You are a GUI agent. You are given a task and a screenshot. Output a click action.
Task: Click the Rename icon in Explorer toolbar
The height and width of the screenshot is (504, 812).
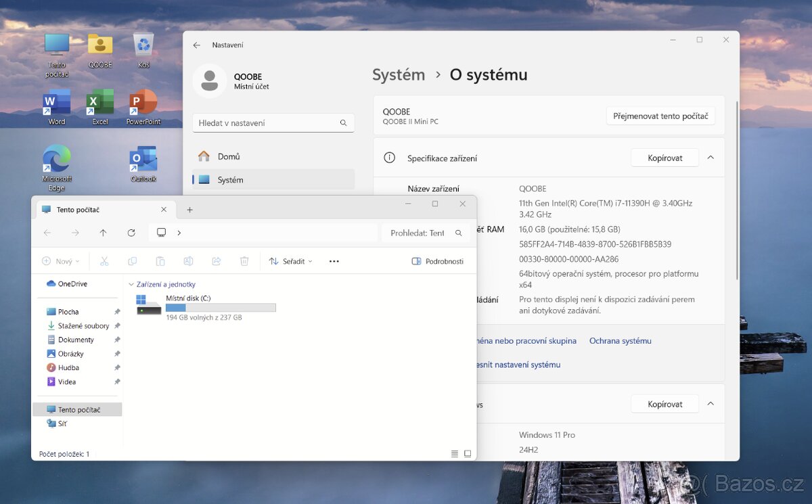[x=188, y=261]
